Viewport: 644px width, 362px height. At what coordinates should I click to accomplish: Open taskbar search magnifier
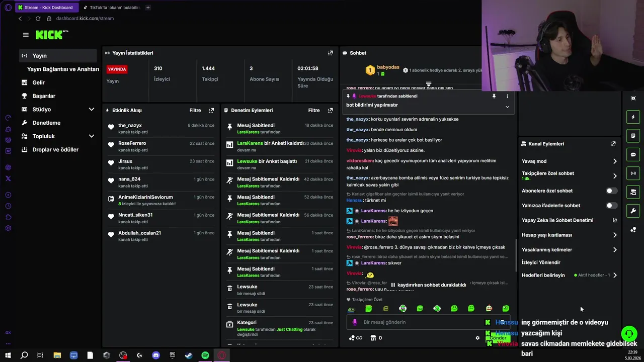[24, 355]
